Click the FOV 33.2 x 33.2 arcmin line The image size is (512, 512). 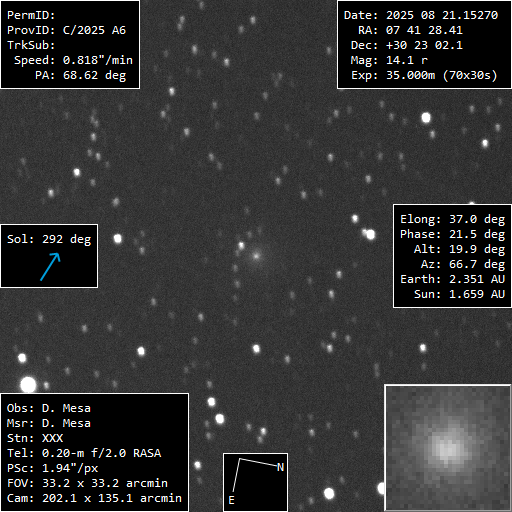click(x=87, y=483)
